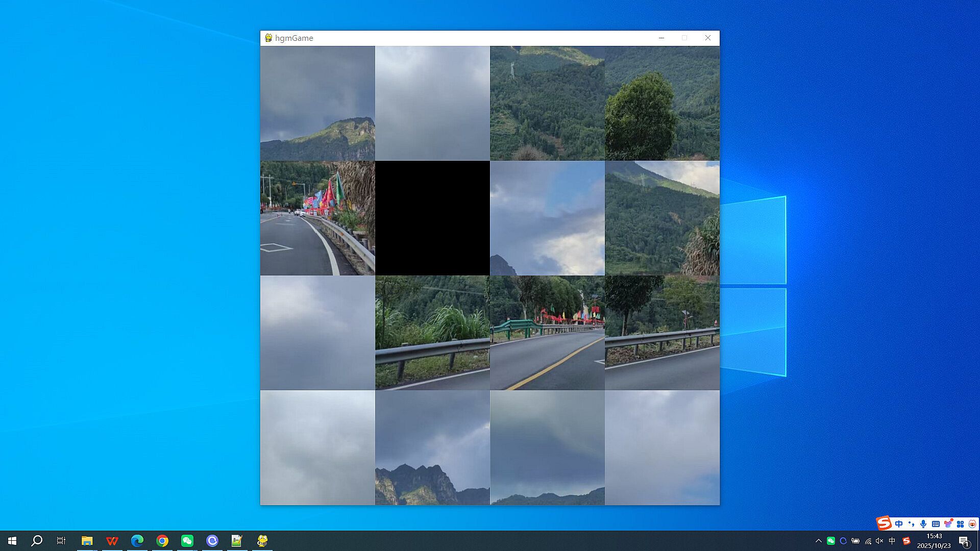Open Windows search magnifier
The height and width of the screenshot is (551, 980).
point(37,541)
